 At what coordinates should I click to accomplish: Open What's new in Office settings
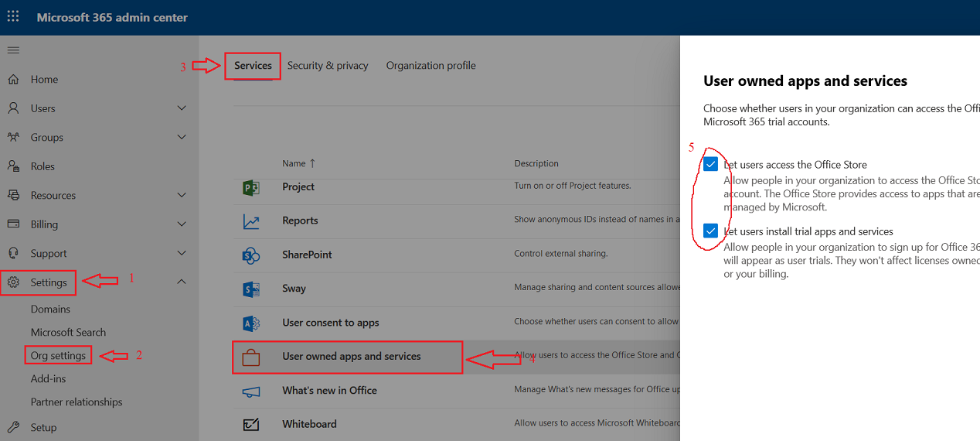329,391
